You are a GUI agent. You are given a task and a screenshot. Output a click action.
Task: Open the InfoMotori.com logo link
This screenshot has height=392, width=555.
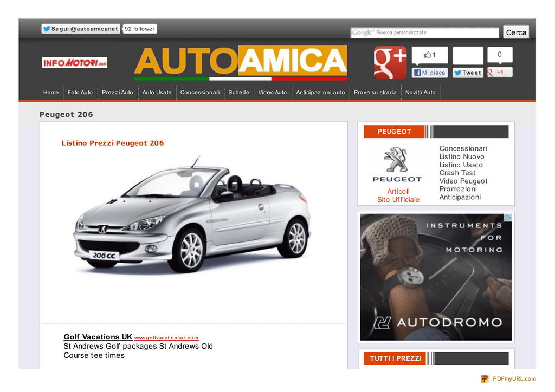point(75,63)
